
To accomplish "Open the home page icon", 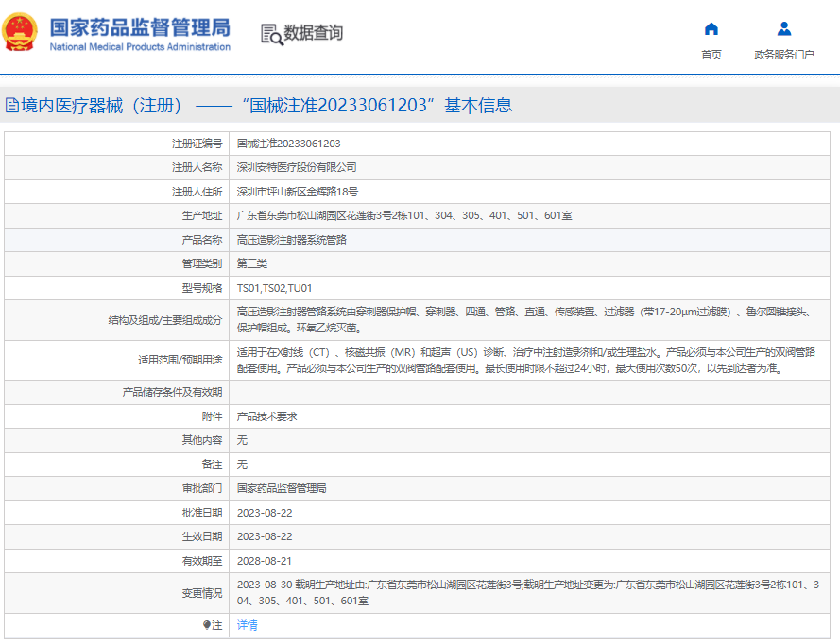I will coord(711,28).
